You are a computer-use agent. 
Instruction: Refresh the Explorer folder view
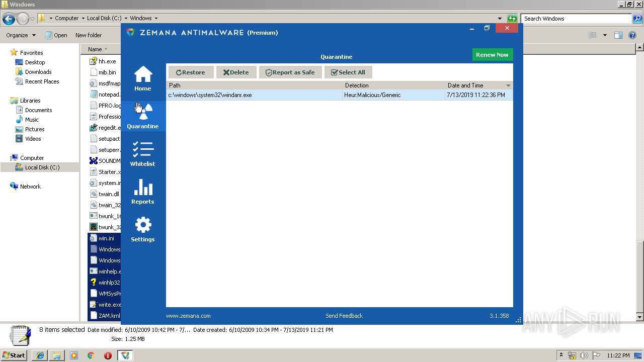(512, 19)
